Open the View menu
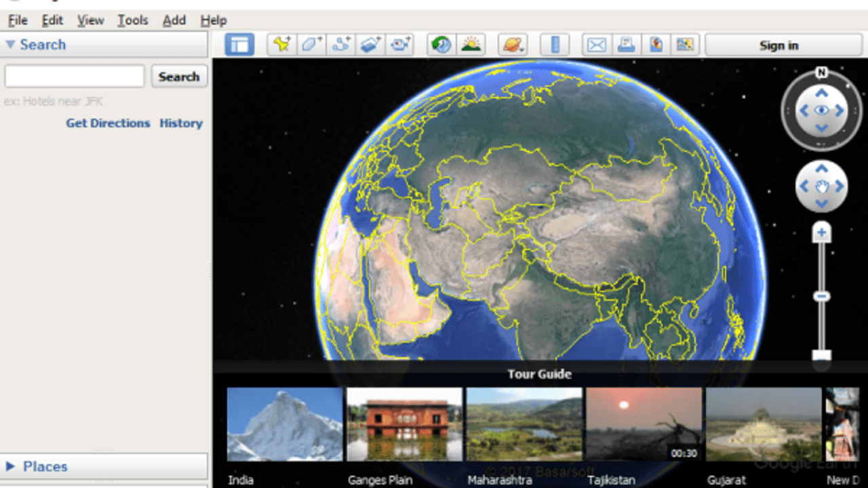868x488 pixels. (x=90, y=20)
